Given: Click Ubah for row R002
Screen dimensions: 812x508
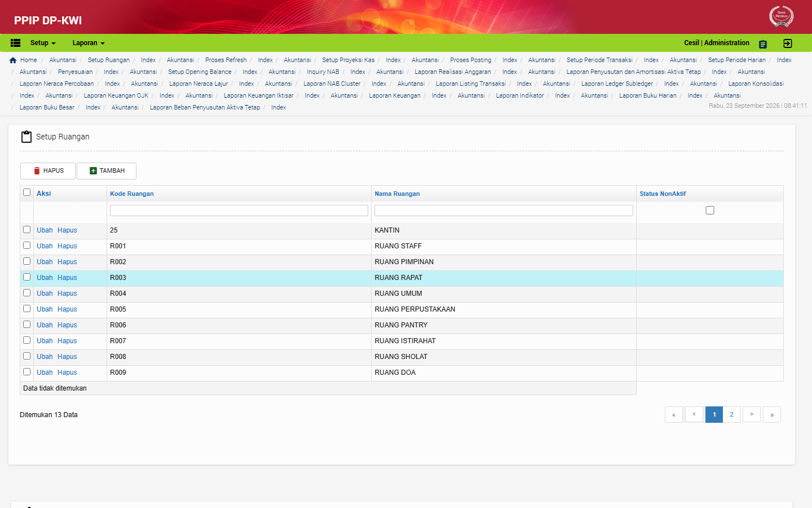Looking at the screenshot, I should pos(45,262).
